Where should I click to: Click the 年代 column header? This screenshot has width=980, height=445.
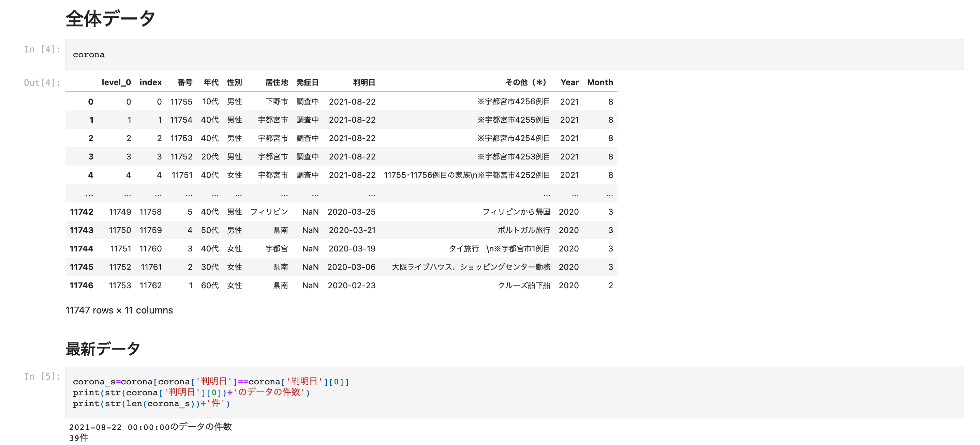point(211,82)
